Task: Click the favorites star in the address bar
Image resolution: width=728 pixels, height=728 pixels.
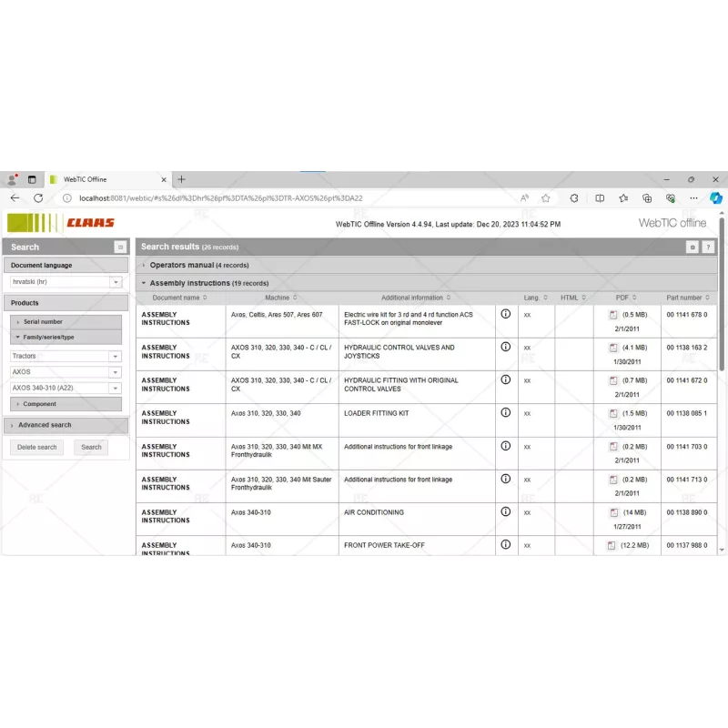Action: tap(545, 197)
